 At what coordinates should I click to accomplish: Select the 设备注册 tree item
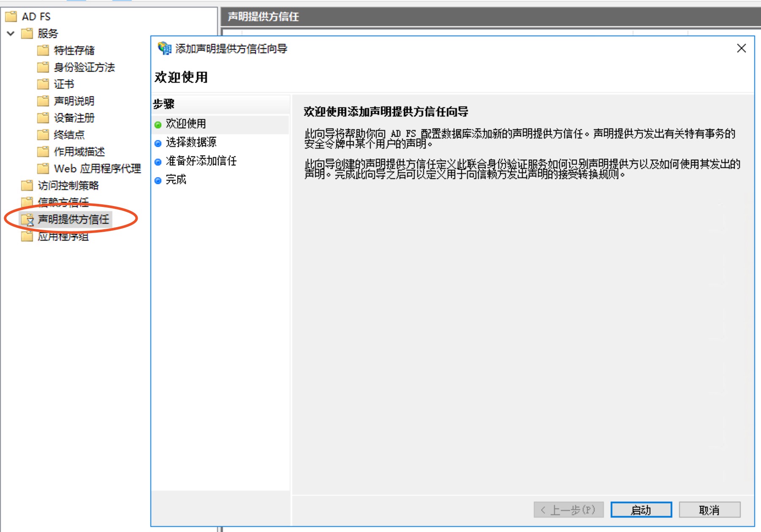[74, 118]
